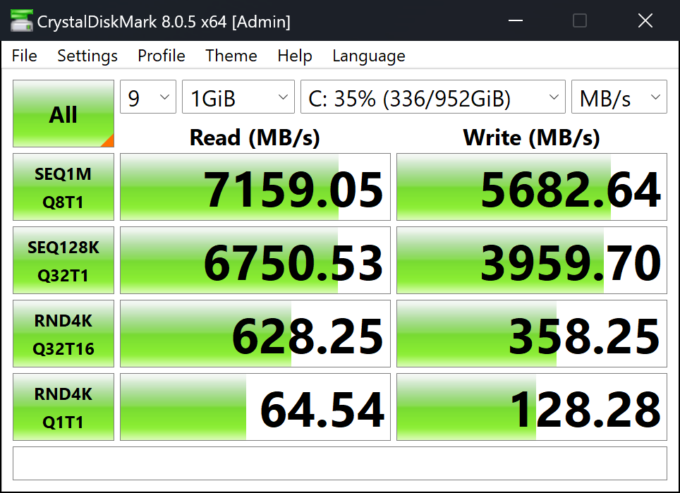Viewport: 680px width, 493px height.
Task: Click the CrystalDiskMark app icon in title bar
Action: 21,21
